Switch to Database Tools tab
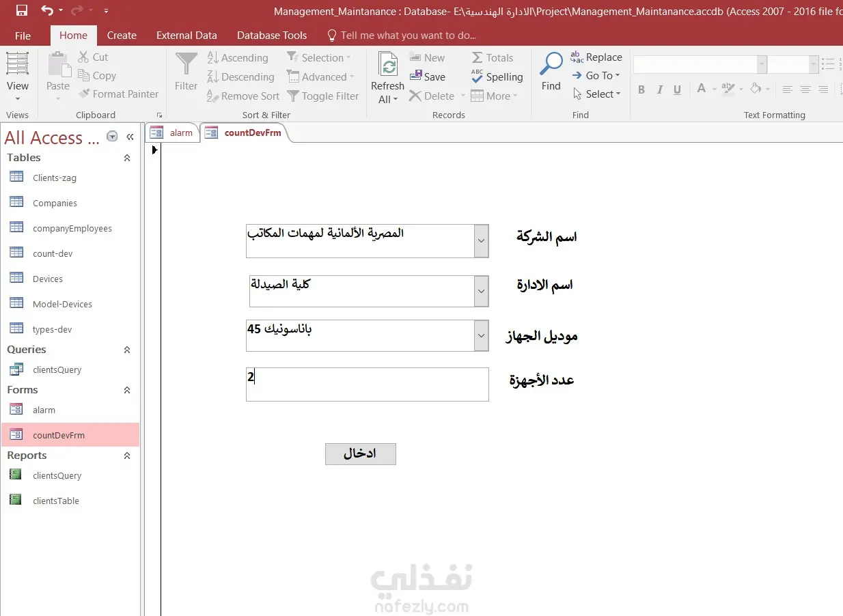Viewport: 843px width, 616px height. pyautogui.click(x=272, y=36)
